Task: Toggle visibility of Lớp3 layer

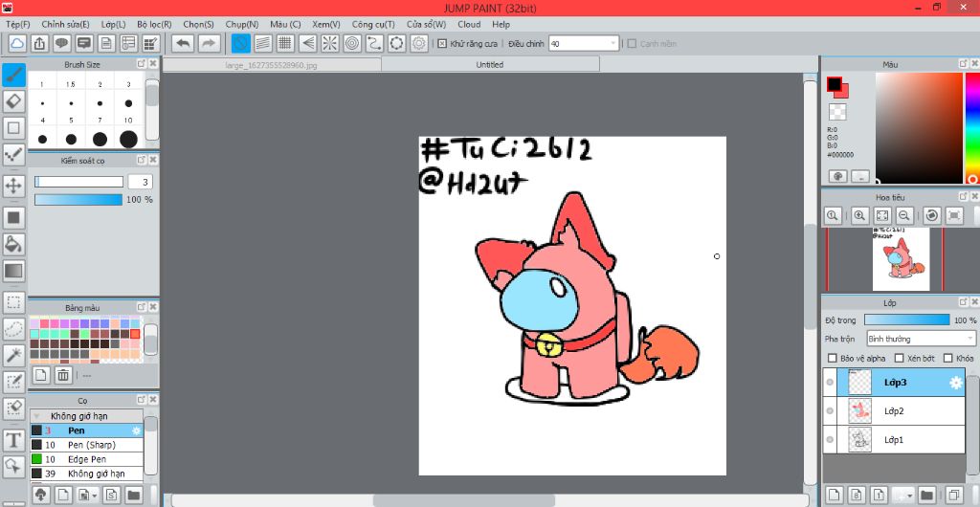Action: [830, 383]
